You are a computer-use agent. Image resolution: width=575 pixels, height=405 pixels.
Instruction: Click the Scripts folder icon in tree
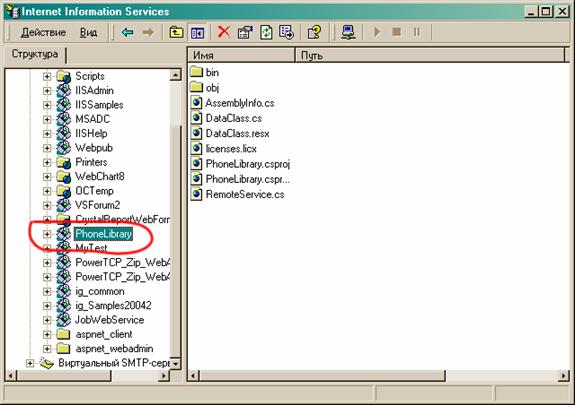(x=63, y=76)
